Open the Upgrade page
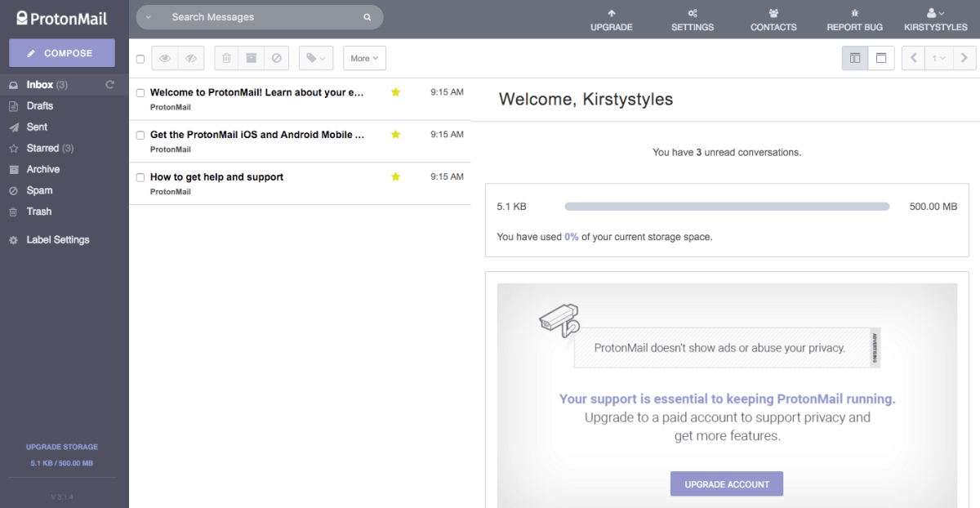The image size is (980, 508). [x=612, y=20]
